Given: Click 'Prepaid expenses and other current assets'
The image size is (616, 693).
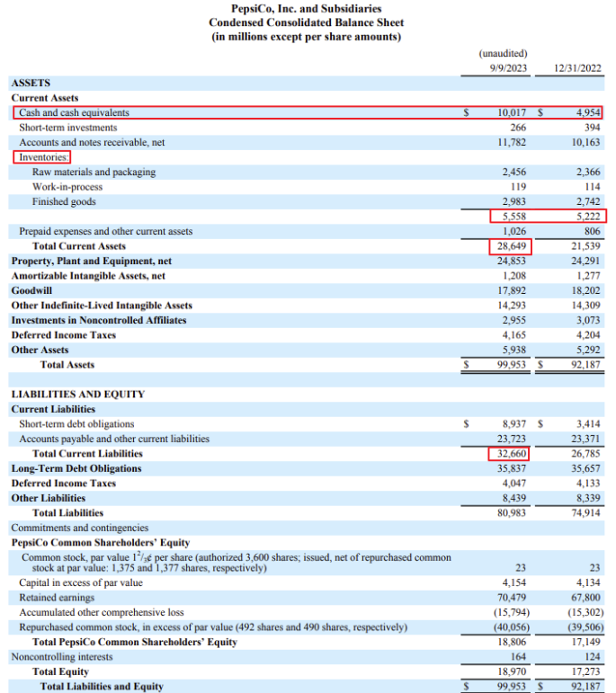Looking at the screenshot, I should click(x=106, y=231).
